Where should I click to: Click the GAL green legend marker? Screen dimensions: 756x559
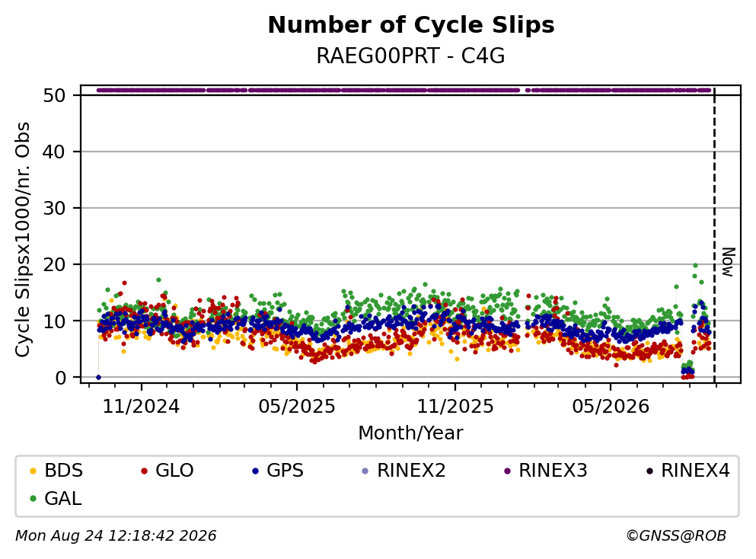click(x=33, y=499)
